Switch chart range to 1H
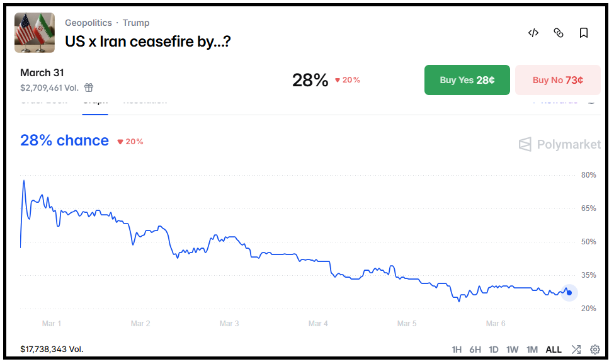This screenshot has height=364, width=614. pos(457,350)
